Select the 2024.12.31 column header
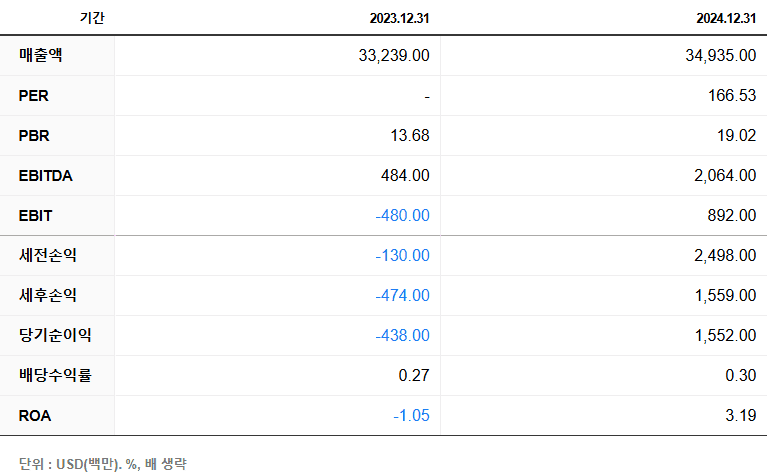 point(726,19)
